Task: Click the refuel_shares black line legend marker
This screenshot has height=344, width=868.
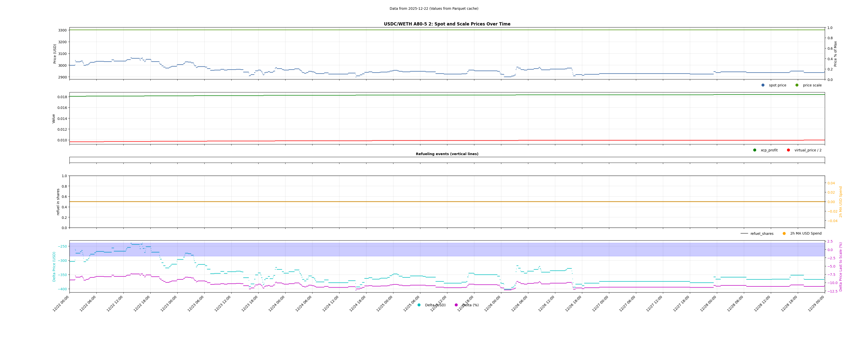Action: point(744,234)
